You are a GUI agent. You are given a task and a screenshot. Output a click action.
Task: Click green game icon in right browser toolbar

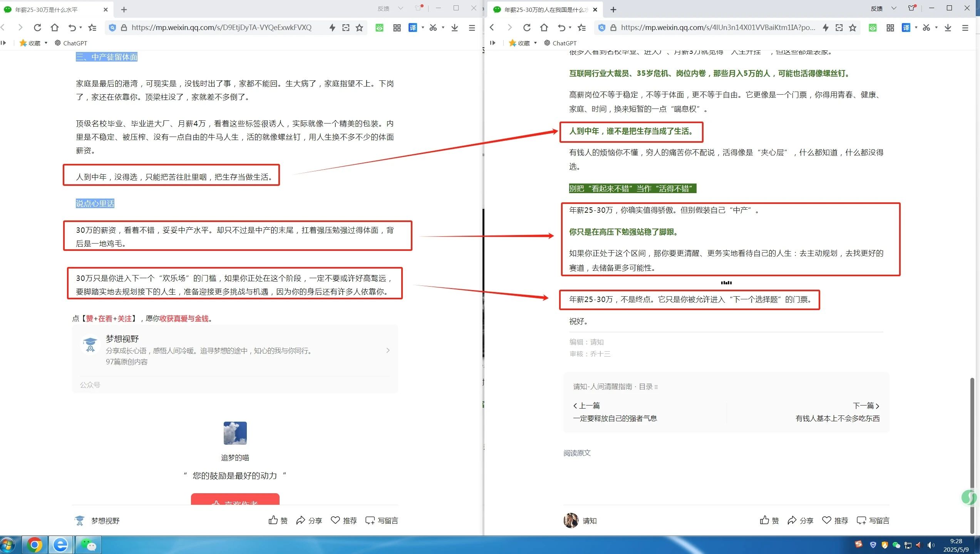coord(873,28)
